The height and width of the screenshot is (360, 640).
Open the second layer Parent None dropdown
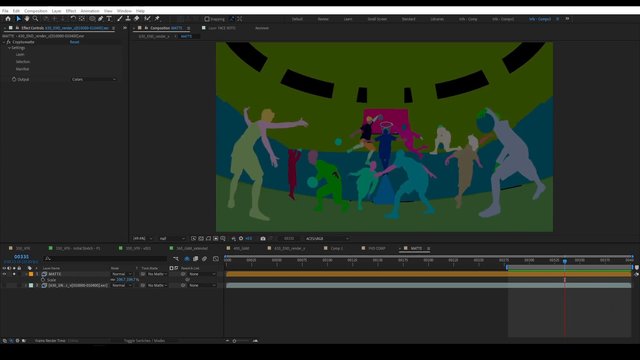point(202,285)
